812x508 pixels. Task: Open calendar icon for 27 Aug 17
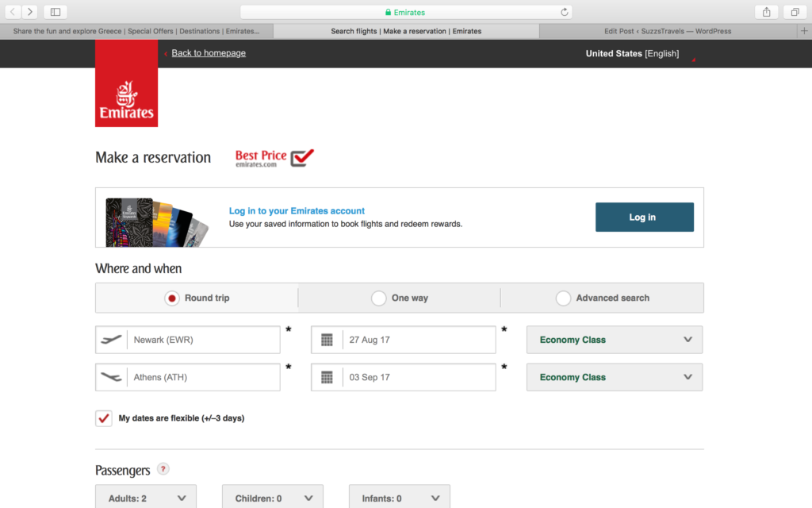click(327, 340)
